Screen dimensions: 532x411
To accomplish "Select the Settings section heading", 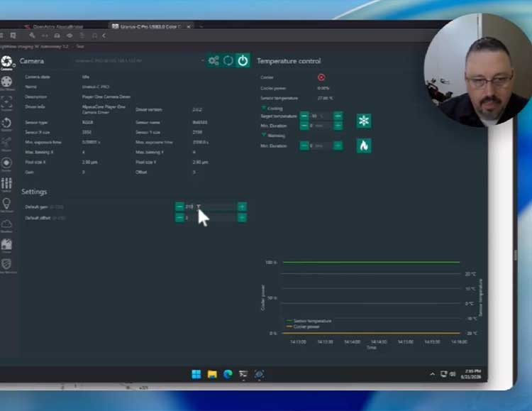I will [x=34, y=192].
